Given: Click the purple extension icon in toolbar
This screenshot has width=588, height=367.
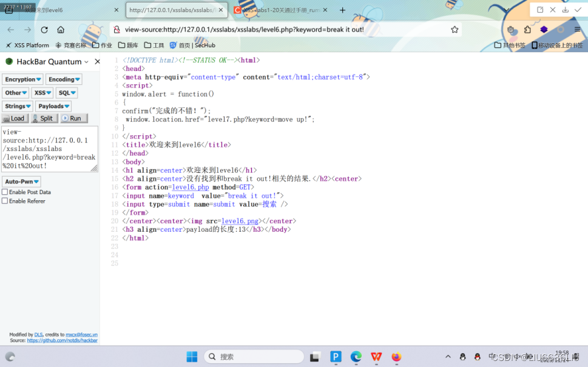Looking at the screenshot, I should 544,30.
